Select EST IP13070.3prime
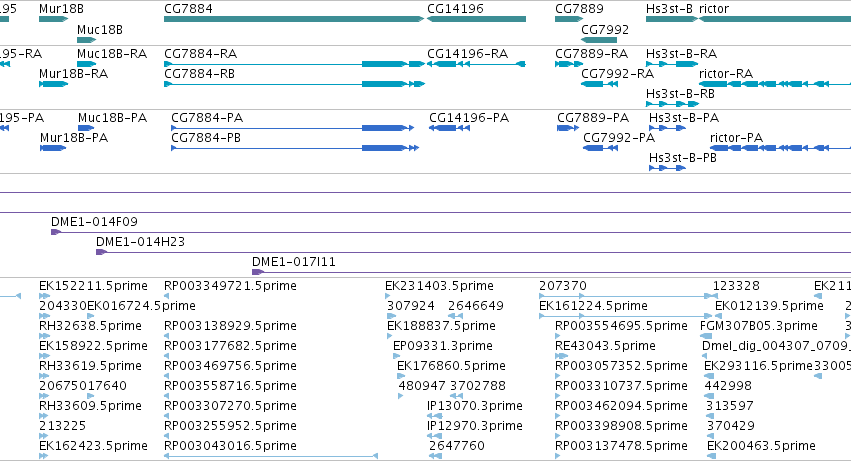This screenshot has width=851, height=461. tap(475, 406)
